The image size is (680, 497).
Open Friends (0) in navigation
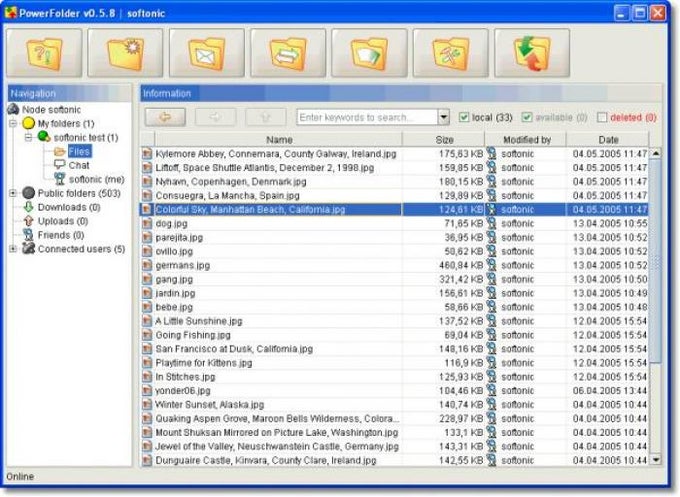coord(61,235)
